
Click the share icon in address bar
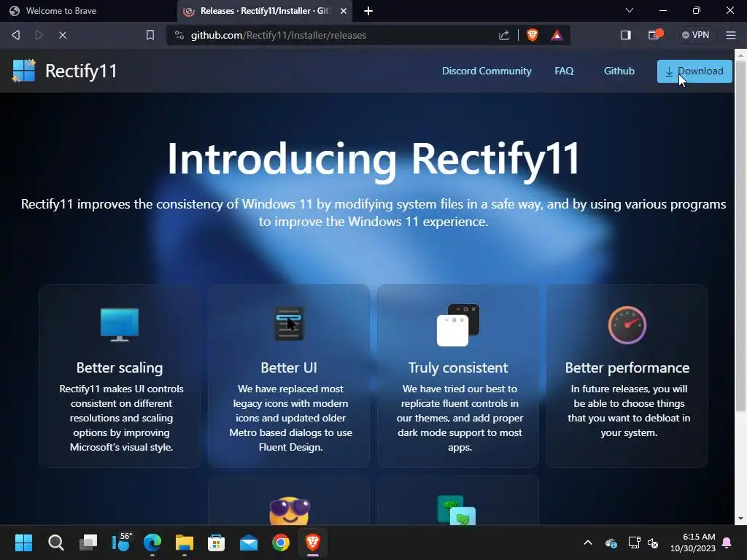(503, 35)
